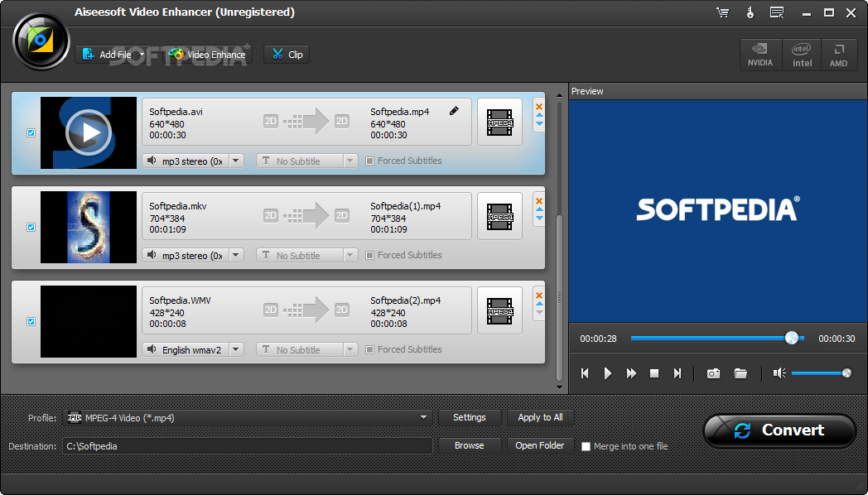Enable Forced Subtitles for Softpedia.mkv

pyautogui.click(x=369, y=256)
